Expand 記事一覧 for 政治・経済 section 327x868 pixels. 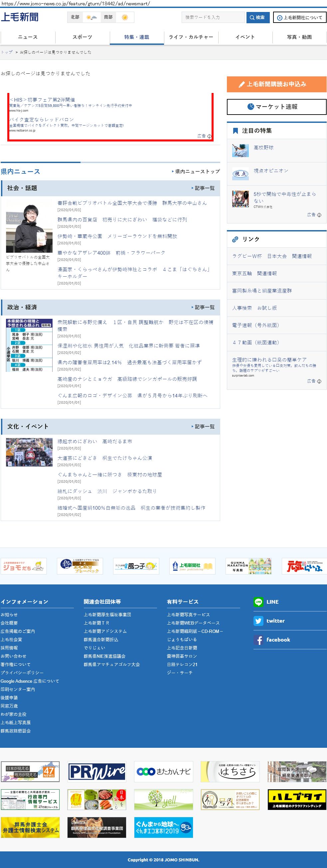point(203,307)
